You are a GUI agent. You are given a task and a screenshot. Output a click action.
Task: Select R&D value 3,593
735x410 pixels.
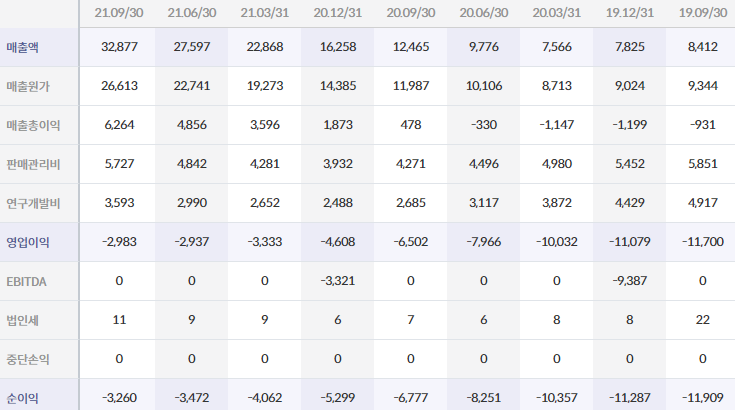(119, 202)
